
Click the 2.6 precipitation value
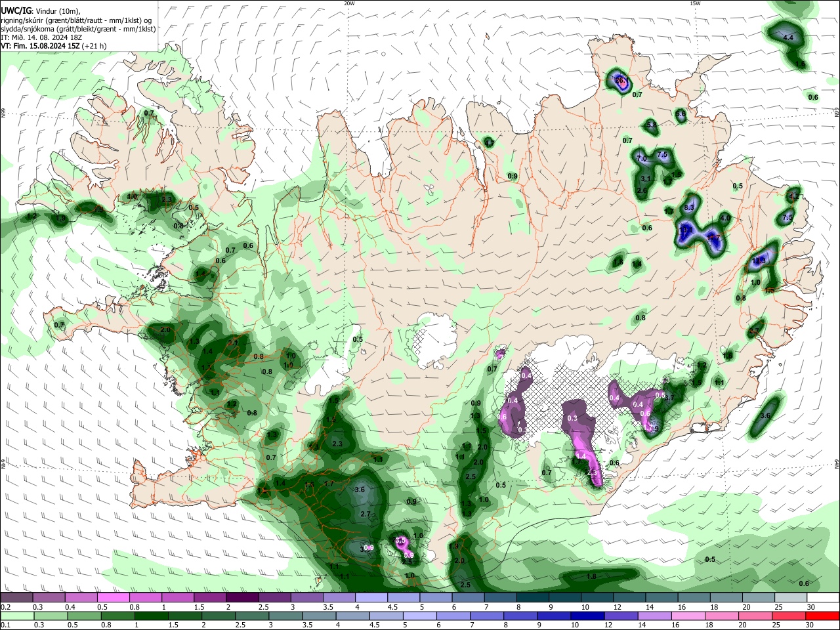click(642, 191)
